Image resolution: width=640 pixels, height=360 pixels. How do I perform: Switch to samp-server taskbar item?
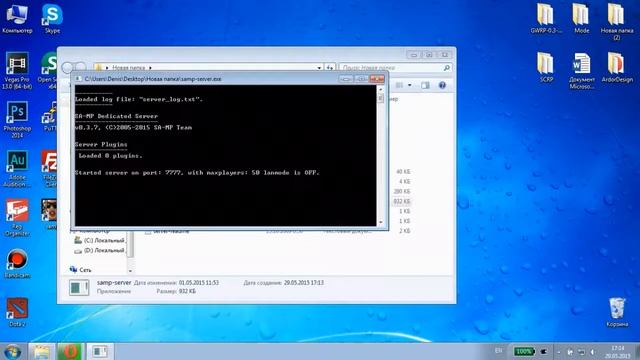(x=99, y=351)
